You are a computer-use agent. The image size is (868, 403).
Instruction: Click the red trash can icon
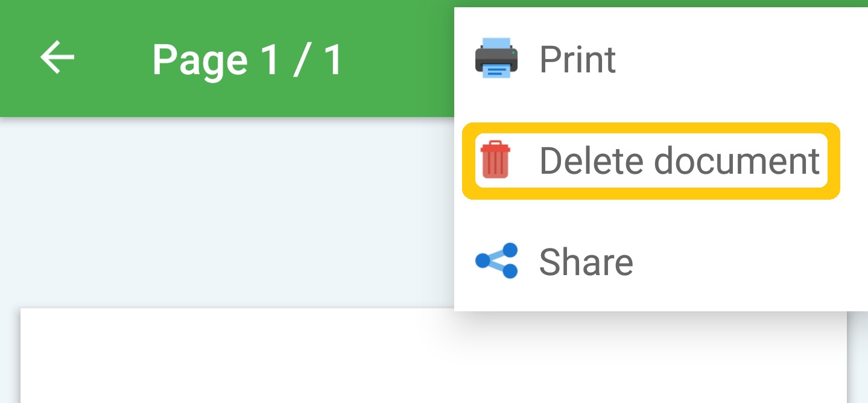pos(495,160)
